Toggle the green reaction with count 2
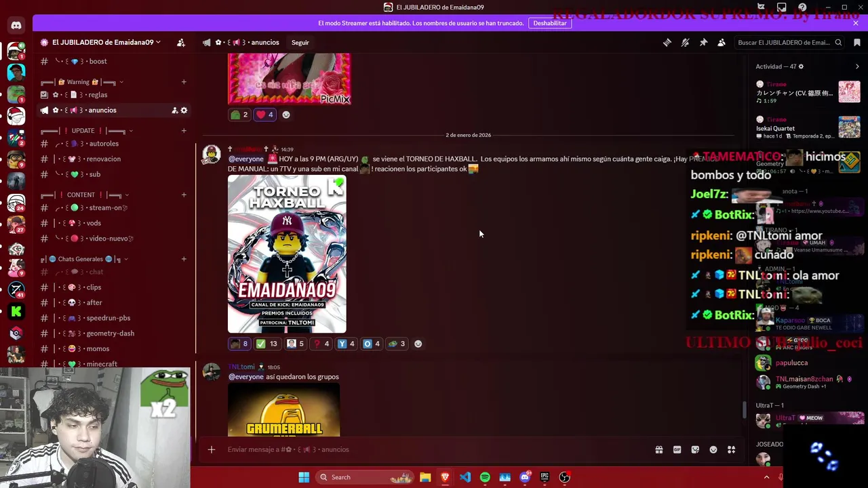The image size is (868, 488). 239,115
